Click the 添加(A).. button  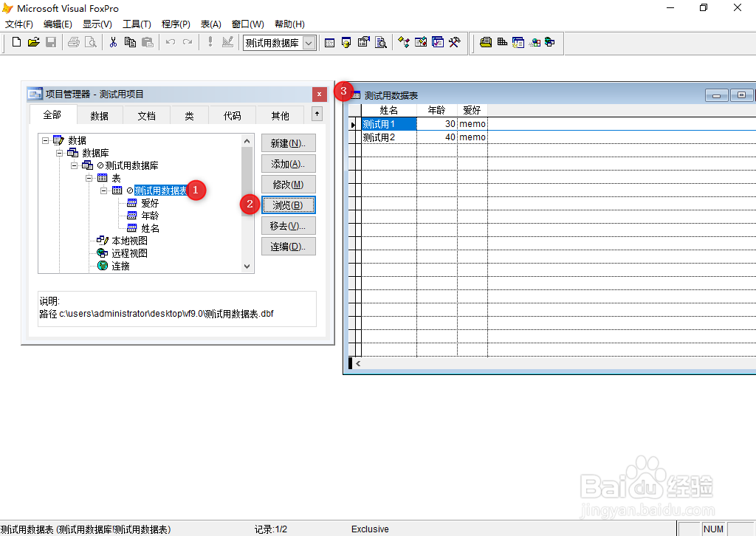[x=289, y=164]
